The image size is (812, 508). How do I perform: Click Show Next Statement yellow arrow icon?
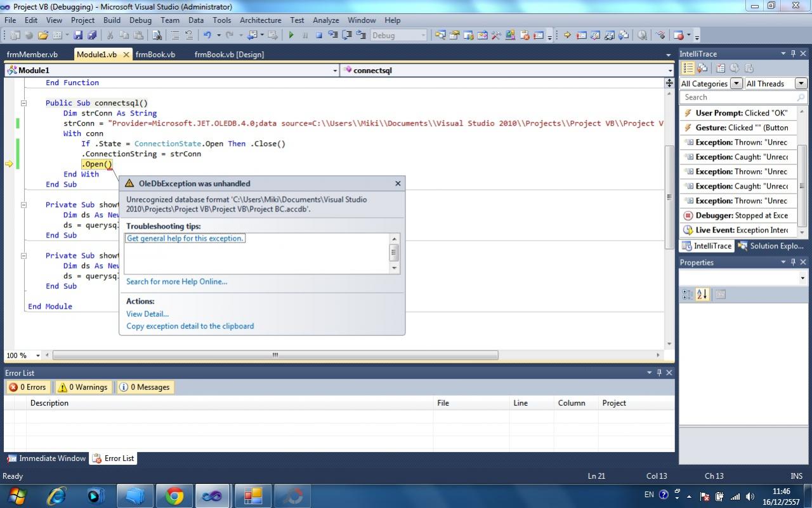pyautogui.click(x=568, y=36)
